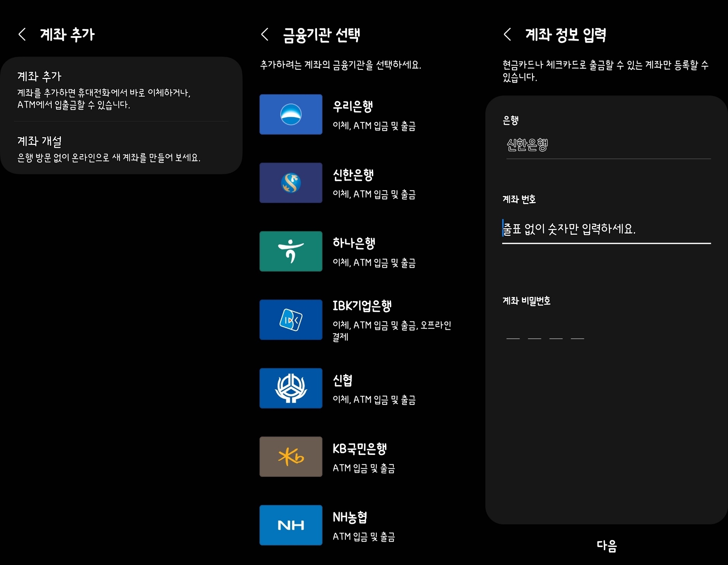This screenshot has height=565, width=728.
Task: Tap the IBK기업은행 logo icon
Action: pyautogui.click(x=291, y=320)
